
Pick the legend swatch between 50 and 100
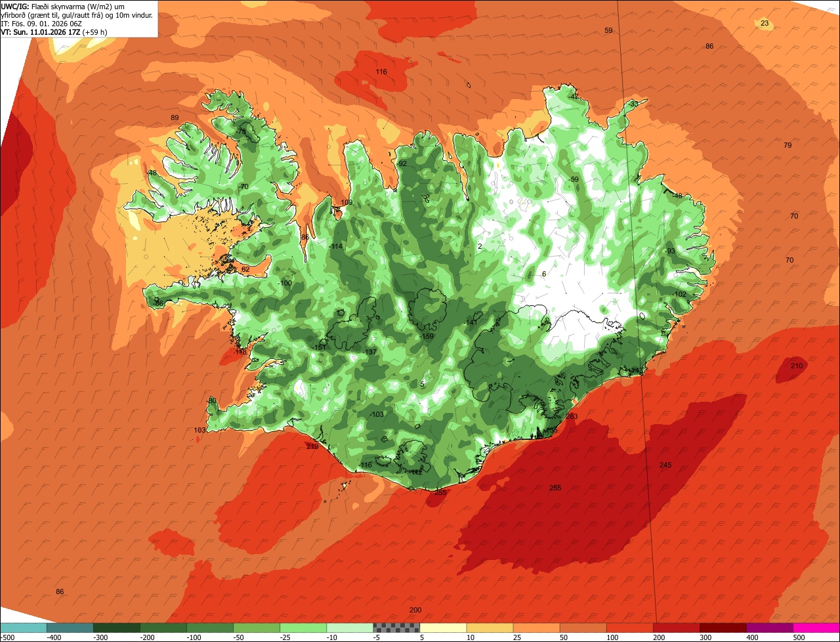[583, 628]
